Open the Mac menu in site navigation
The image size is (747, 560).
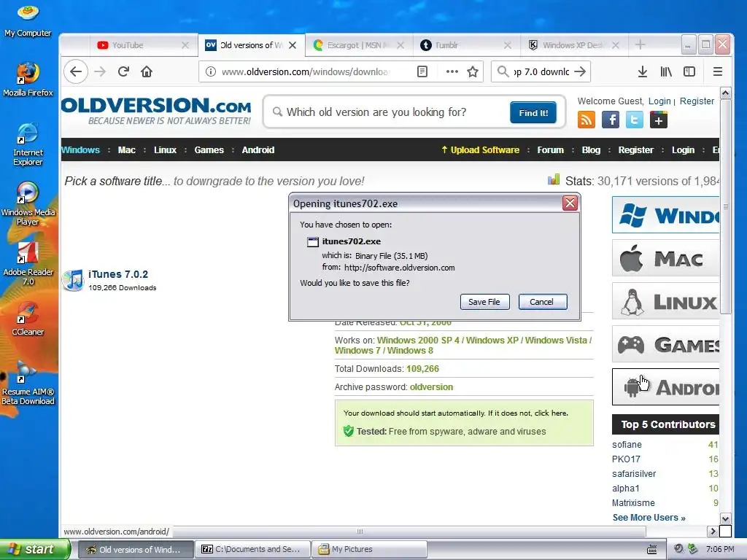pyautogui.click(x=127, y=150)
